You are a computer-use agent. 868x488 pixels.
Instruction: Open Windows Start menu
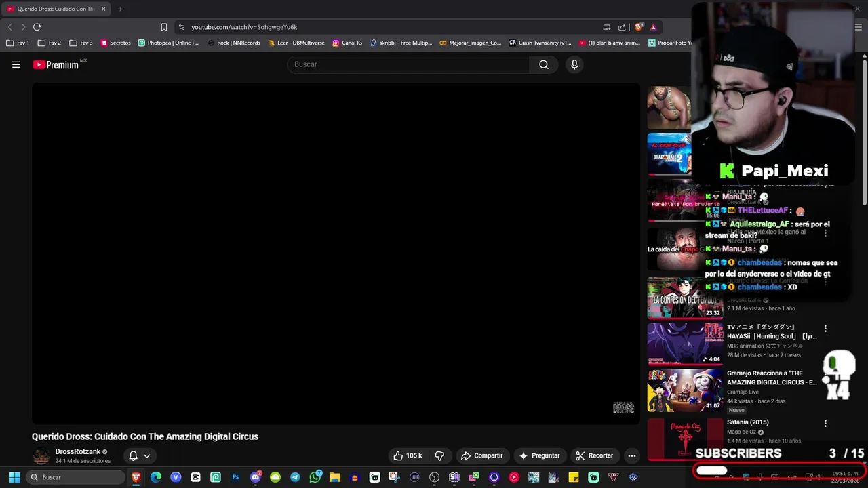(14, 477)
